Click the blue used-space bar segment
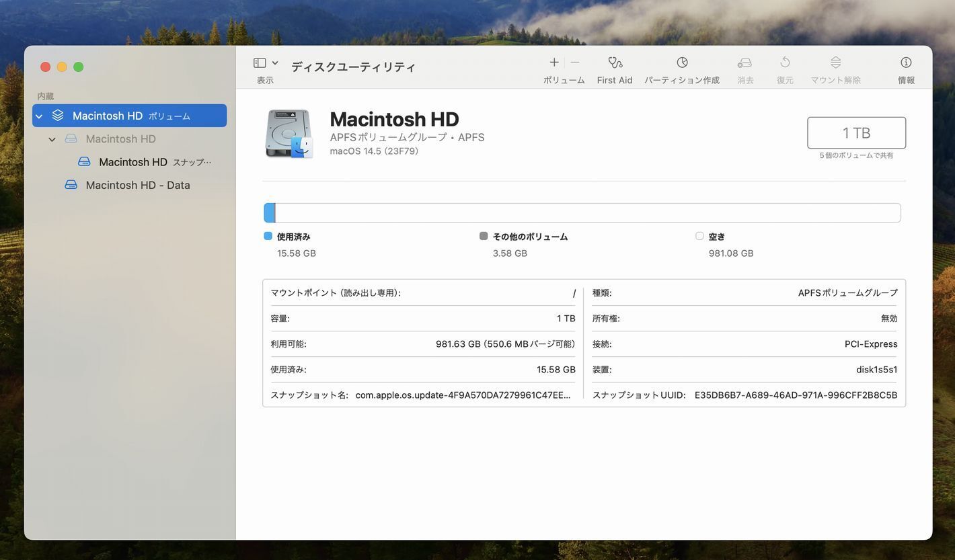 pyautogui.click(x=270, y=213)
